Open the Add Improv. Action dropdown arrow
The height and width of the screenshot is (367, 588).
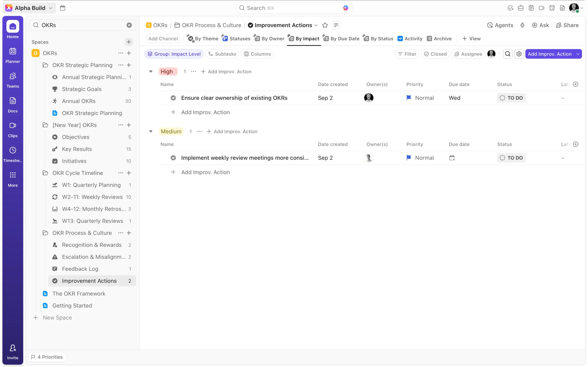(x=578, y=54)
